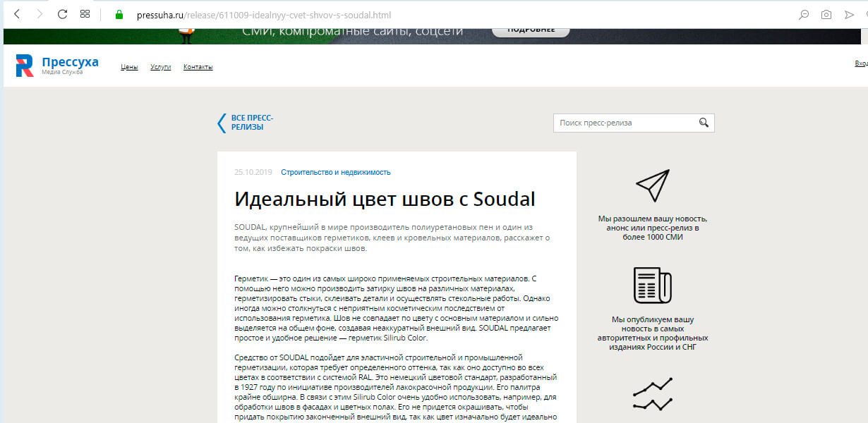Click the camera snapshot icon
868x423 pixels.
pos(826,14)
